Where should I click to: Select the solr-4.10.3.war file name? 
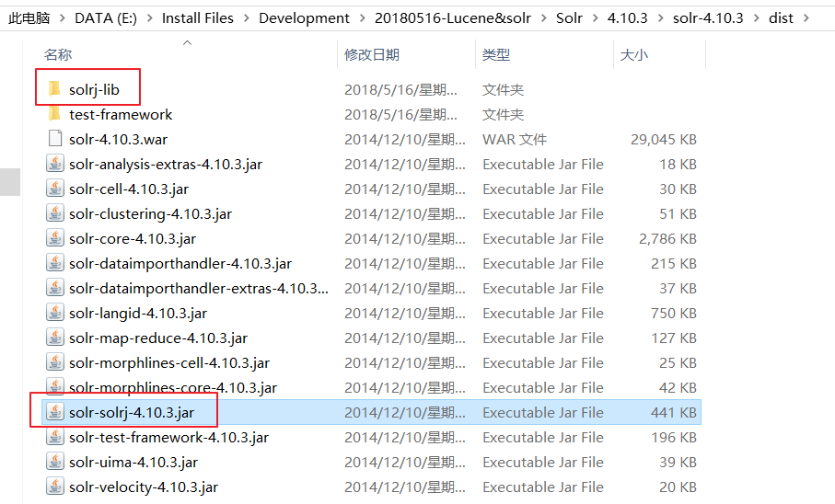click(118, 140)
